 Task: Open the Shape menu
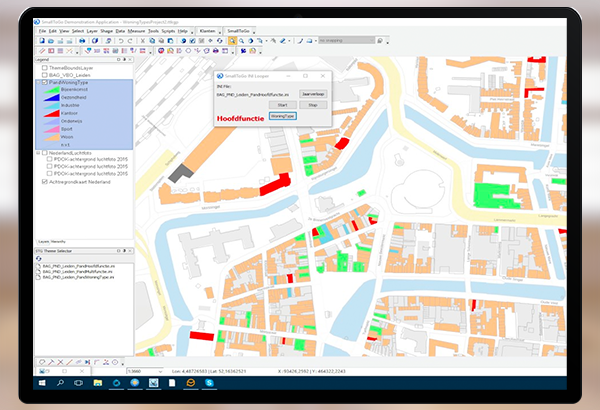[106, 31]
